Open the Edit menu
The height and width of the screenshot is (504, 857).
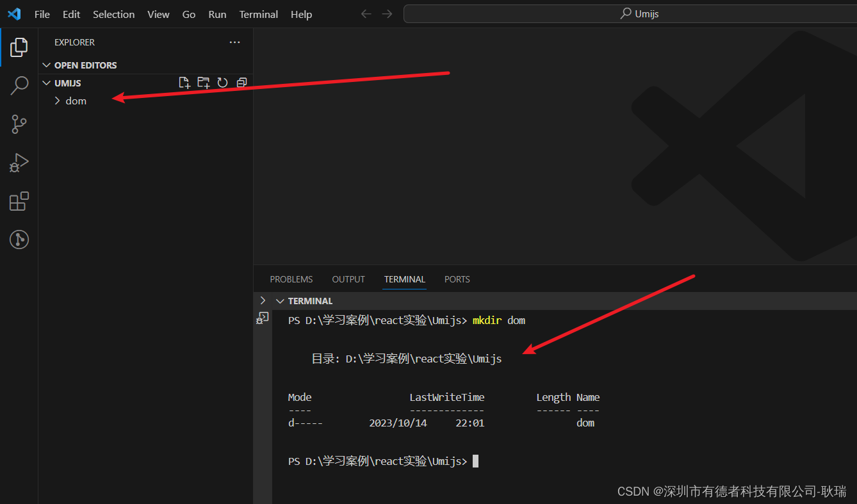pyautogui.click(x=72, y=14)
